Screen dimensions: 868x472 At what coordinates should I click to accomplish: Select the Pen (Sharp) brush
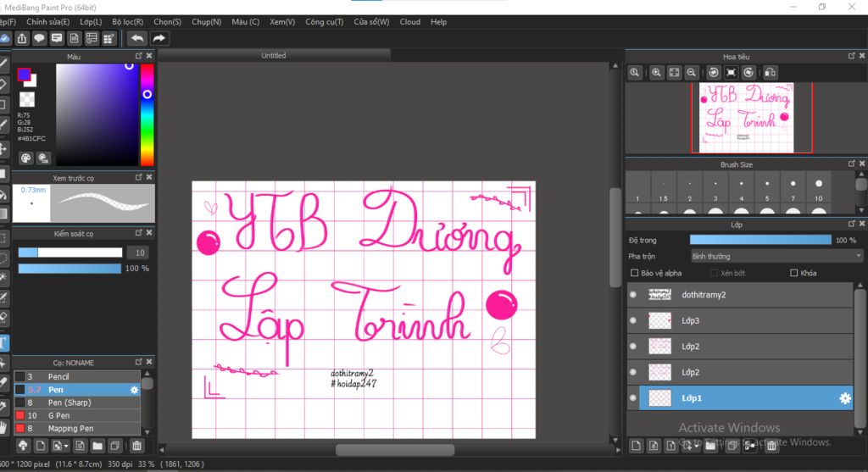tap(77, 403)
